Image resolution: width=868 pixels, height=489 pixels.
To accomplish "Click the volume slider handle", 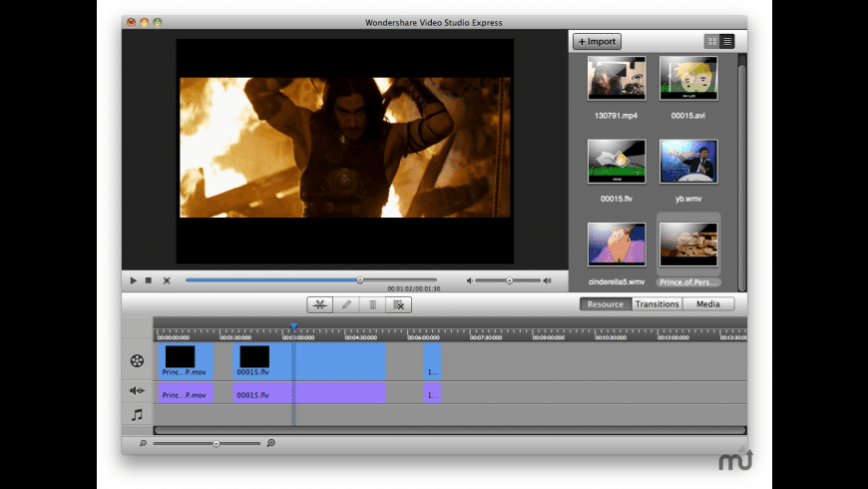I will click(x=509, y=280).
